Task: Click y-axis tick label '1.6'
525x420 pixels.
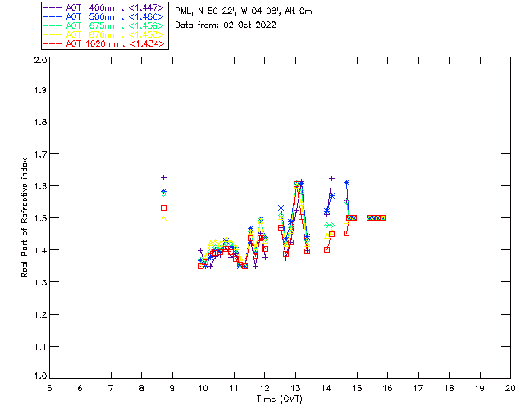Action: coord(40,186)
